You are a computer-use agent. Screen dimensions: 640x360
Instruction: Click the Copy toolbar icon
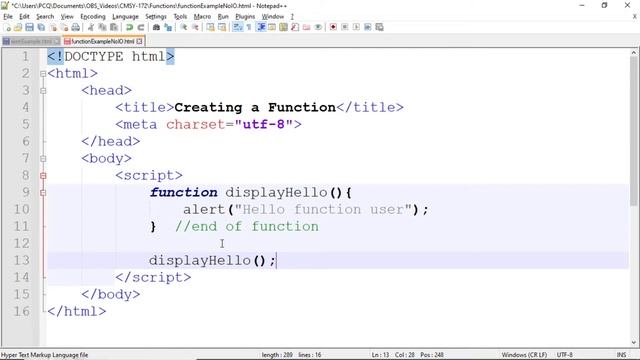[x=102, y=27]
